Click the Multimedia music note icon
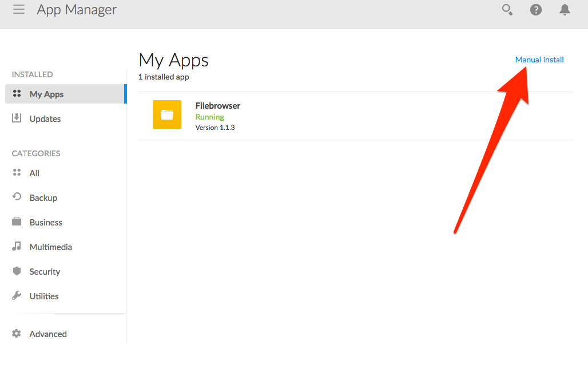Screen dimensions: 588x376 (x=17, y=246)
